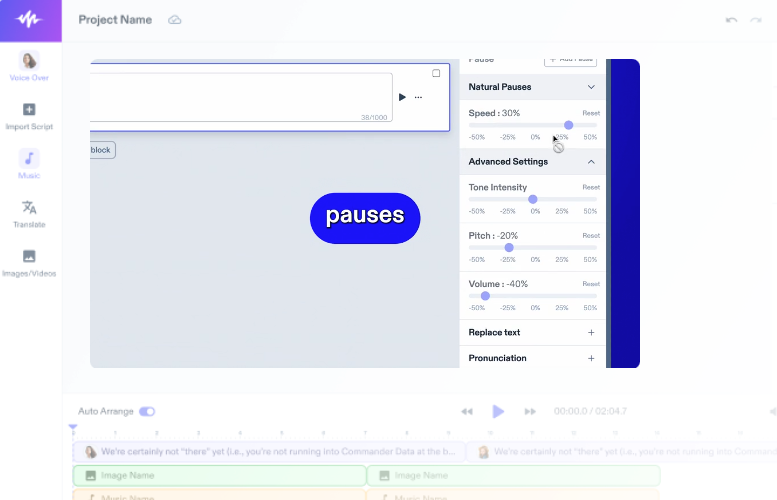Play the text block preview
The height and width of the screenshot is (500, 777).
(402, 97)
